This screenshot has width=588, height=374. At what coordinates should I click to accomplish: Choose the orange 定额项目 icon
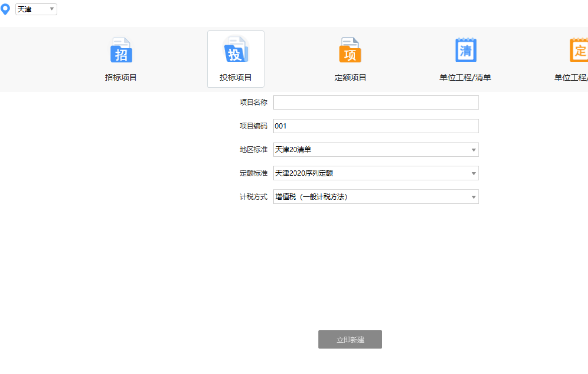(350, 50)
